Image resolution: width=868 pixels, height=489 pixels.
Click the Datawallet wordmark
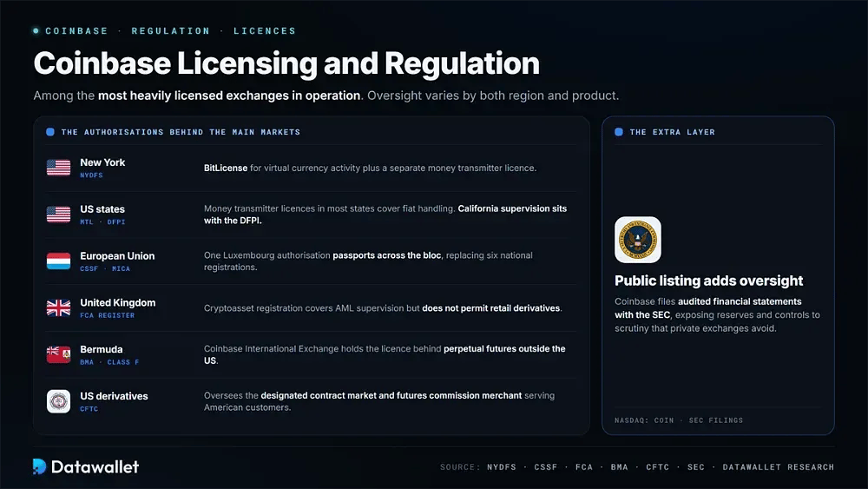click(x=95, y=466)
